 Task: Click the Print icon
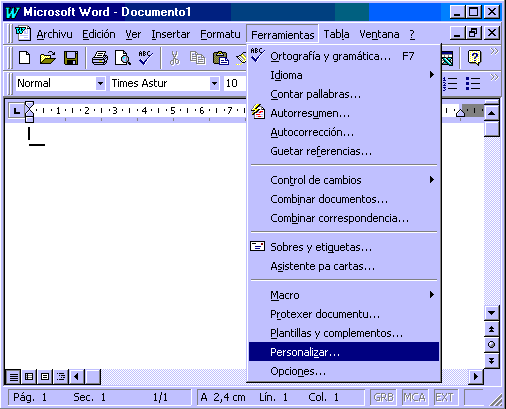(x=100, y=58)
